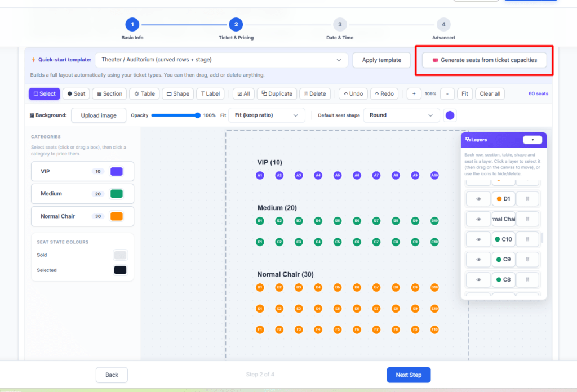This screenshot has width=577, height=392.
Task: Select All seats button
Action: pos(243,93)
